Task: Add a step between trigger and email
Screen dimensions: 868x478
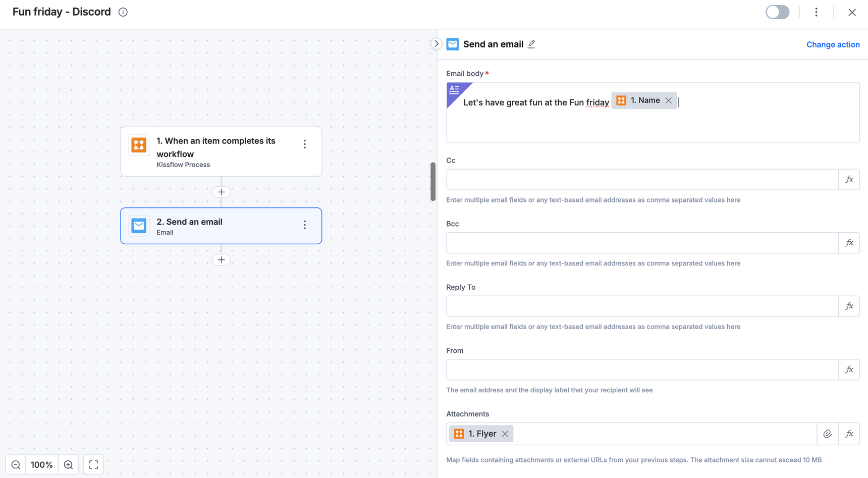Action: [x=221, y=192]
